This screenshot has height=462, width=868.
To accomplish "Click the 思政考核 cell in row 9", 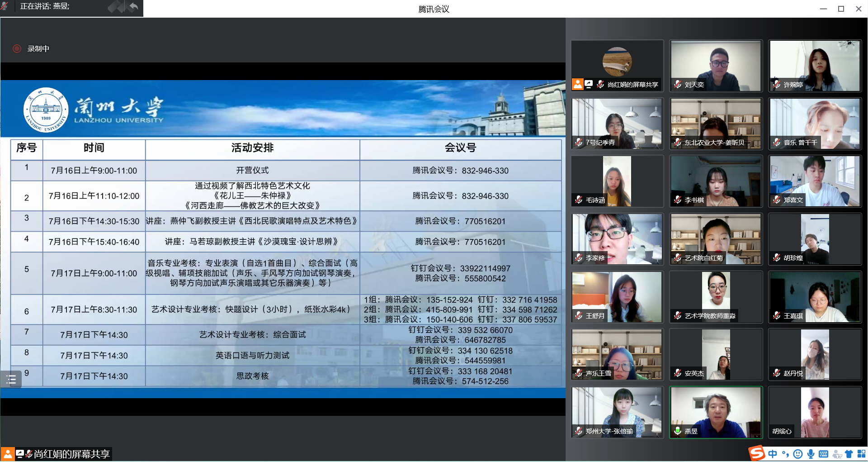I will pyautogui.click(x=252, y=376).
